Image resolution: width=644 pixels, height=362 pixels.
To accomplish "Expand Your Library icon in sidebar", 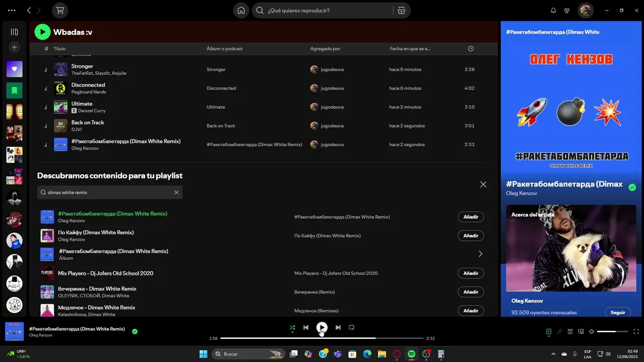I will click(14, 32).
